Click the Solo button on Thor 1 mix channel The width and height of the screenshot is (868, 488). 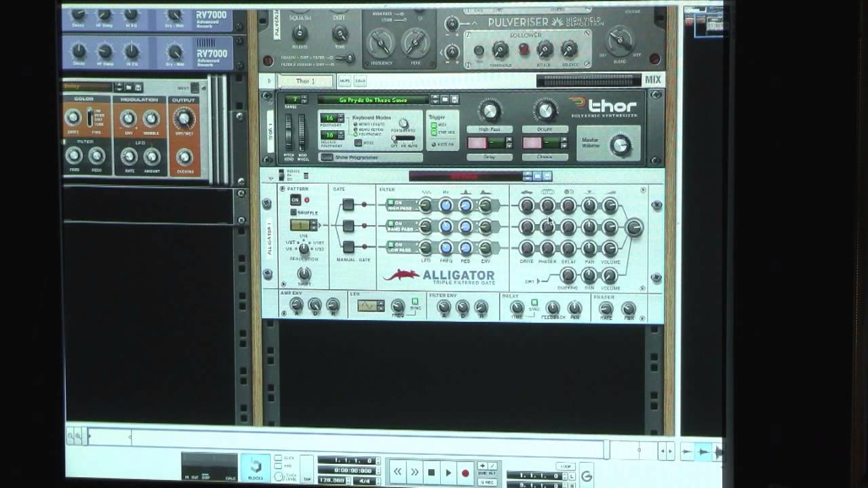(360, 81)
